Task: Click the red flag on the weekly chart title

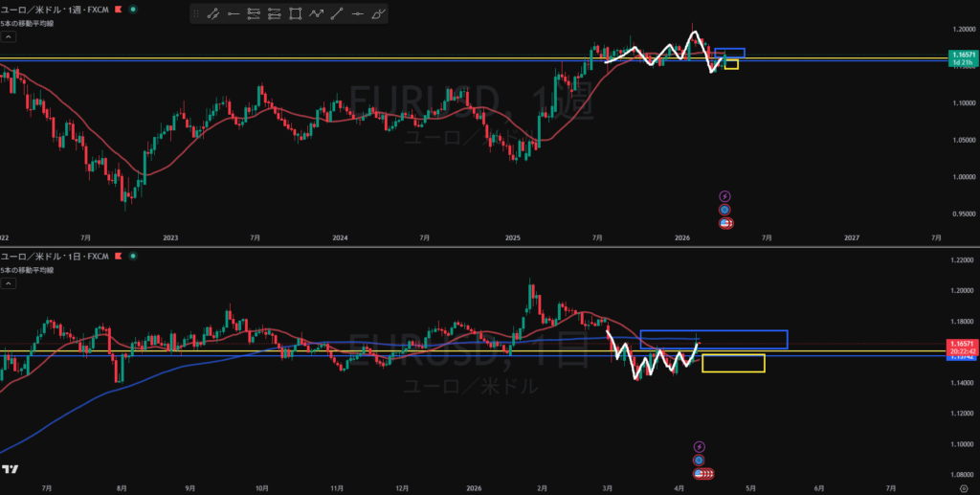Action: 118,9
